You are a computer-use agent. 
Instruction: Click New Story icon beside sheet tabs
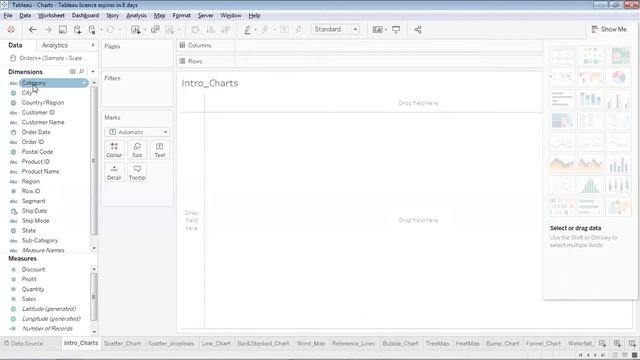coord(632,343)
